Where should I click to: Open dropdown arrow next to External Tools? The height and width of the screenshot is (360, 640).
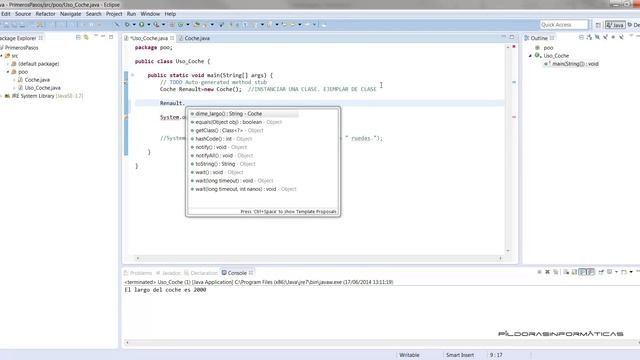[163, 24]
